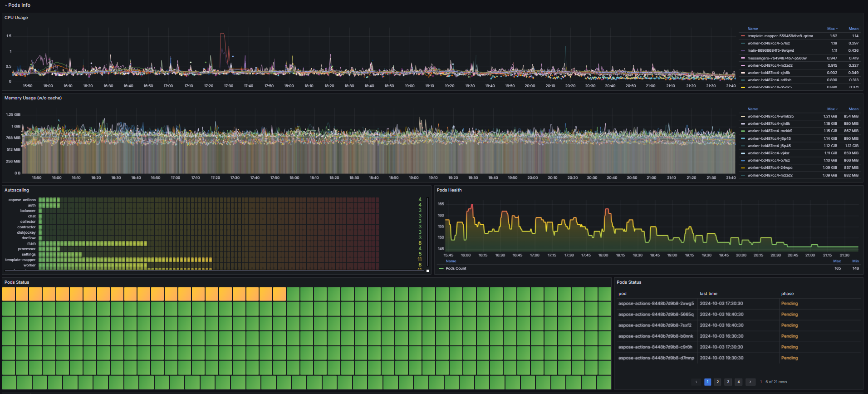Screen dimensions: 868x394
Task: Open the Memory Usage (w/o cache) panel title
Action: [33, 98]
